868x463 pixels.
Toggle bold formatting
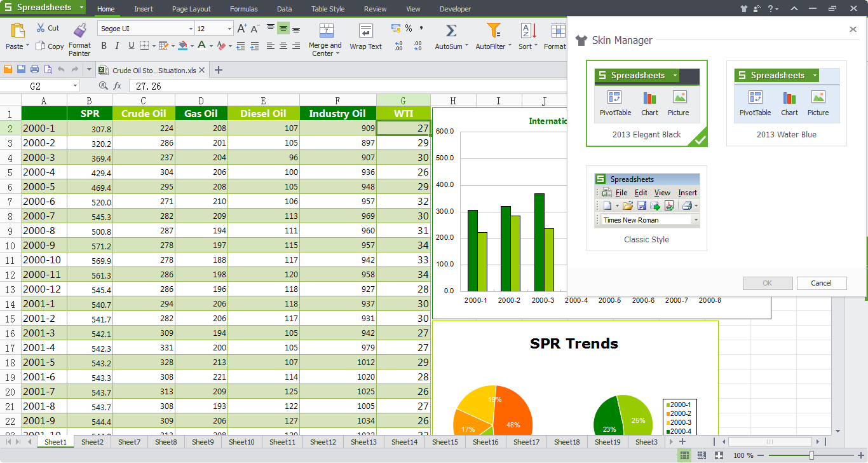pos(104,46)
